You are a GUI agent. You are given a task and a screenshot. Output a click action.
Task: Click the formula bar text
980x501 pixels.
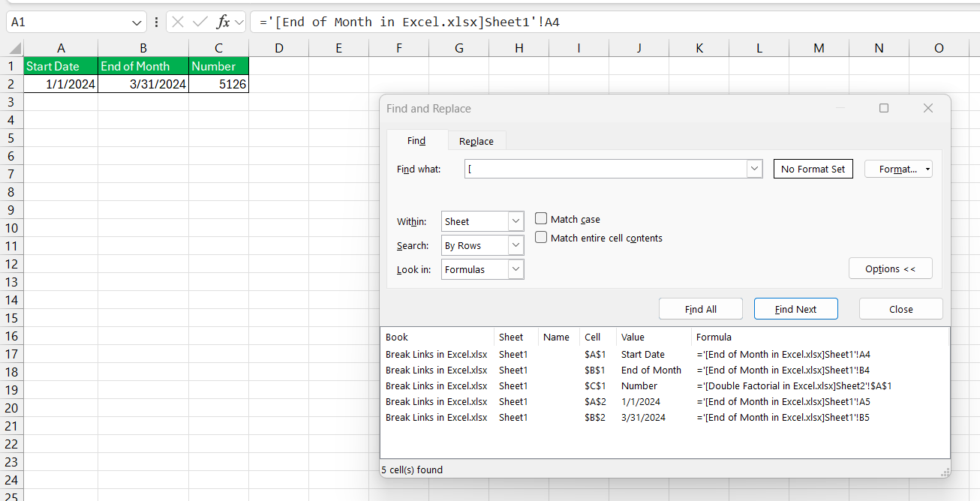pyautogui.click(x=409, y=22)
